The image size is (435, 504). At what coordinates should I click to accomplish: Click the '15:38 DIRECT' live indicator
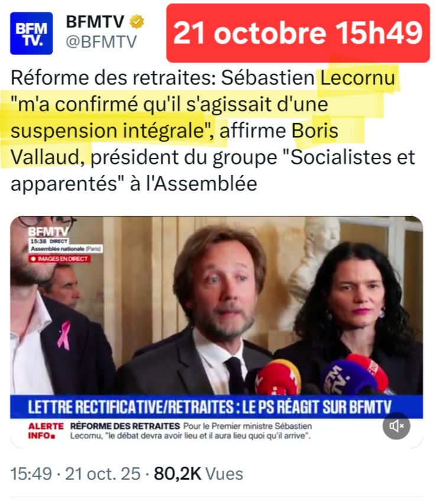pyautogui.click(x=49, y=241)
